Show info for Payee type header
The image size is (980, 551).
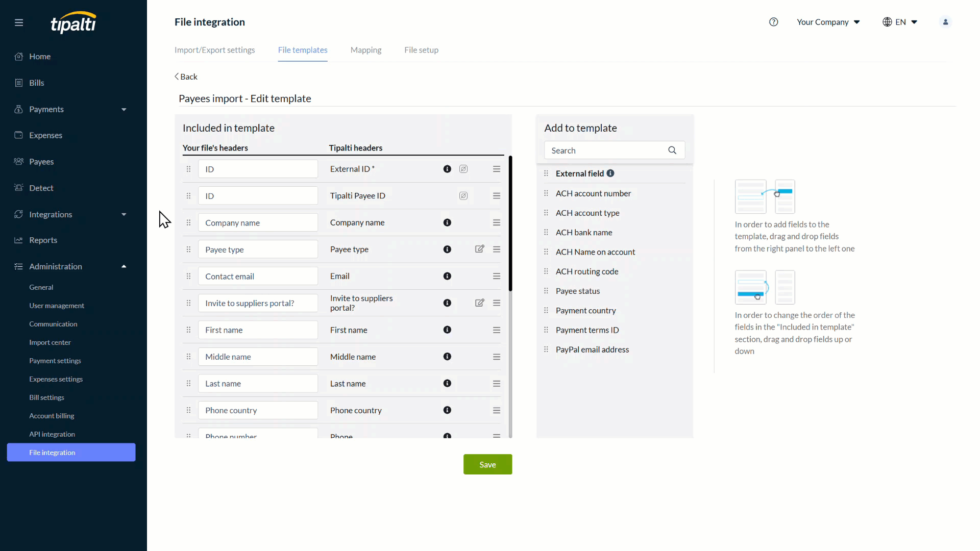pos(447,249)
